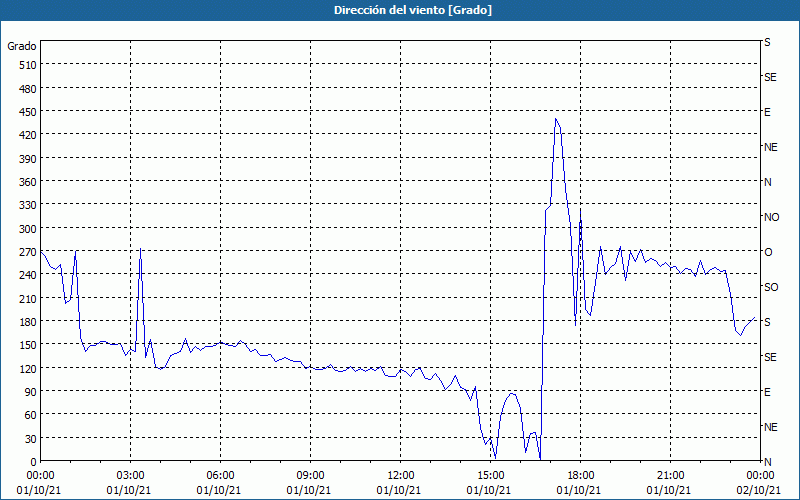
Task: Click the 330 tick label on the left axis
Action: (28, 205)
